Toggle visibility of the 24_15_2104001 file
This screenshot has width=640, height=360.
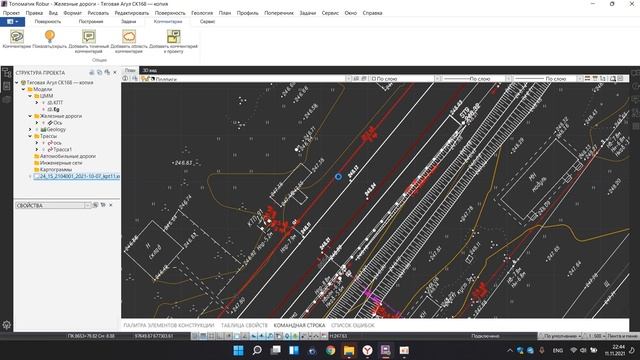(x=30, y=176)
